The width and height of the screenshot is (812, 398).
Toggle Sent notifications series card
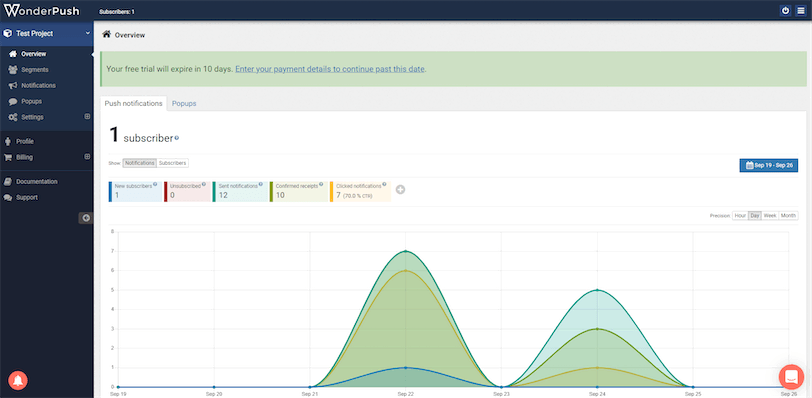[x=240, y=191]
